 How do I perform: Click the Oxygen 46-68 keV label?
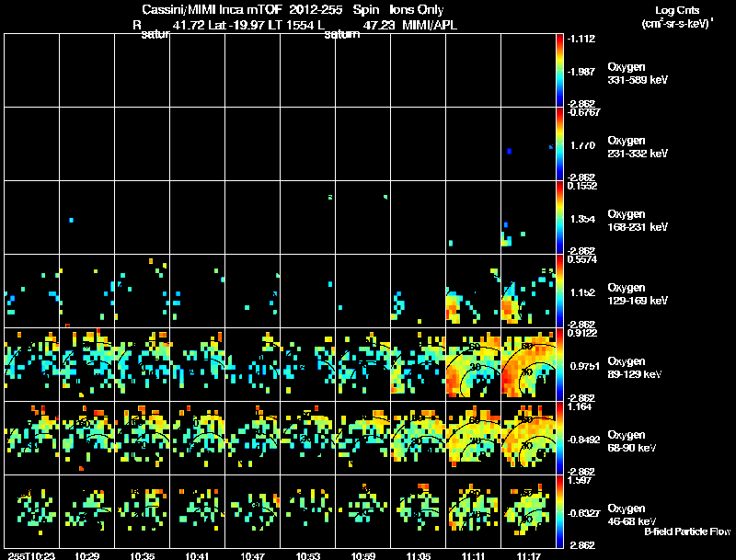point(632,515)
